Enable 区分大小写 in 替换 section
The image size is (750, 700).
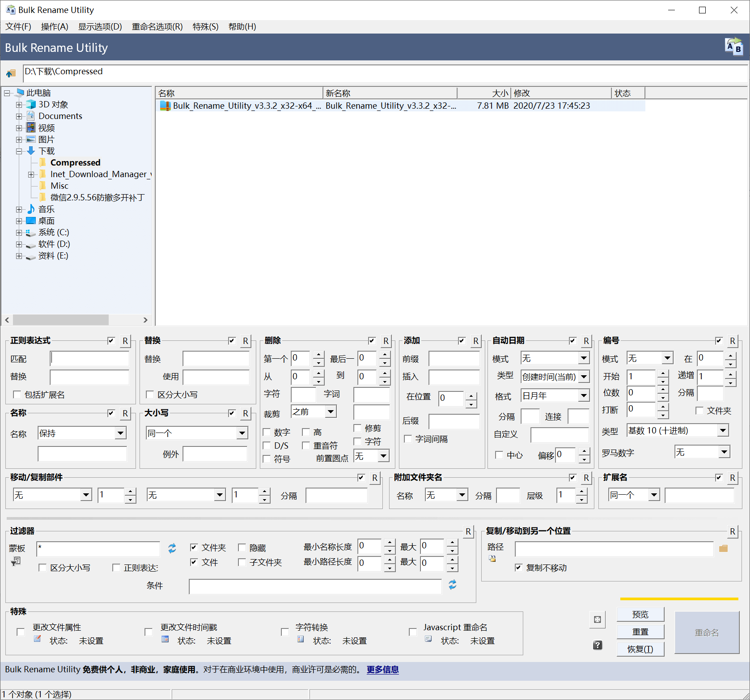coord(150,395)
